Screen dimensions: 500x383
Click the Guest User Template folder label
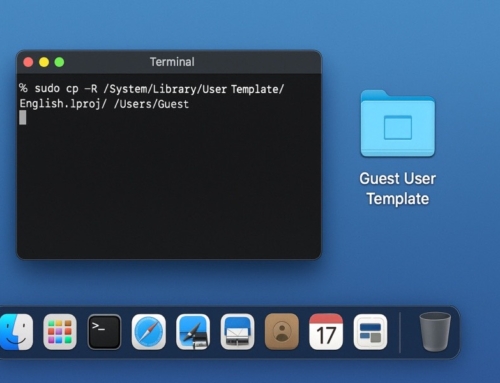click(398, 188)
